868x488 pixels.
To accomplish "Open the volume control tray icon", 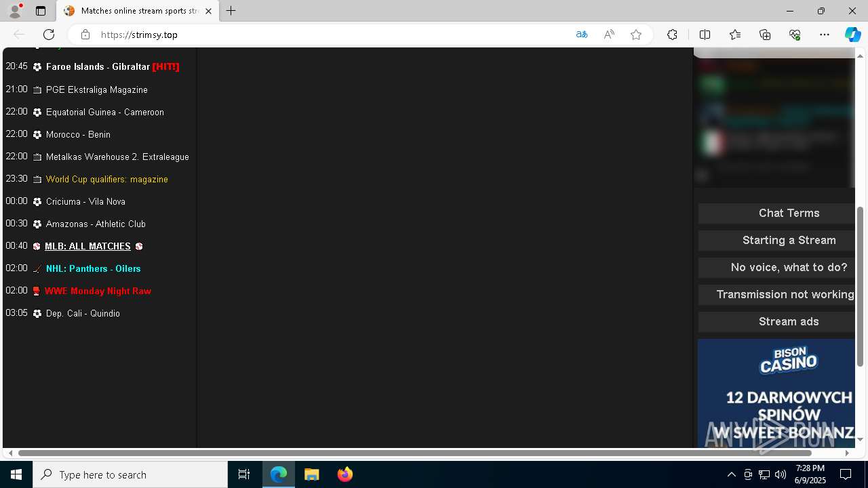I will click(x=781, y=474).
